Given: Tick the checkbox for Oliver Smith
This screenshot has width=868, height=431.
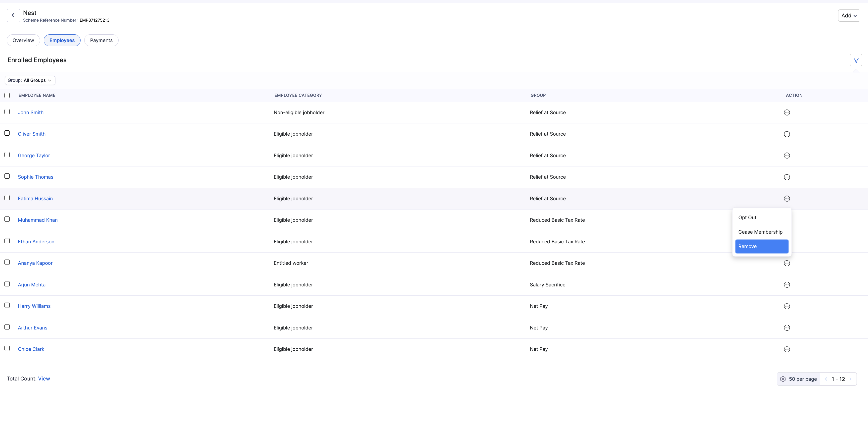Looking at the screenshot, I should pos(7,133).
